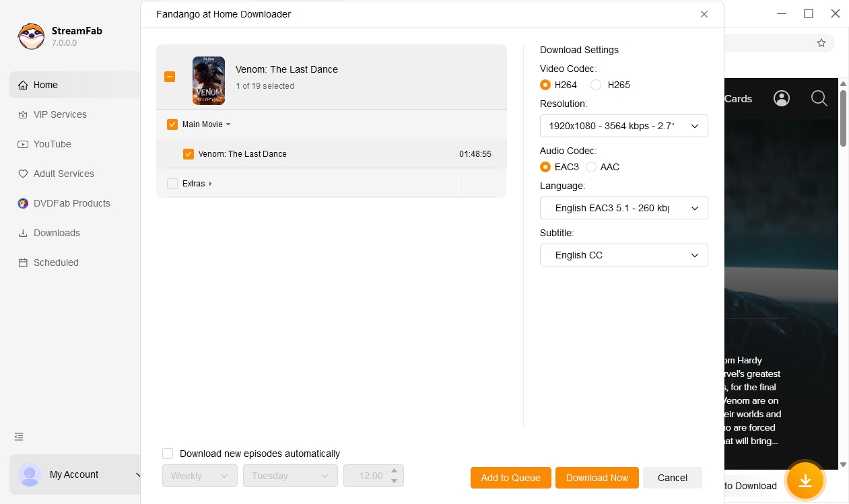This screenshot has width=849, height=504.
Task: Open the Subtitle language dropdown
Action: coord(623,255)
